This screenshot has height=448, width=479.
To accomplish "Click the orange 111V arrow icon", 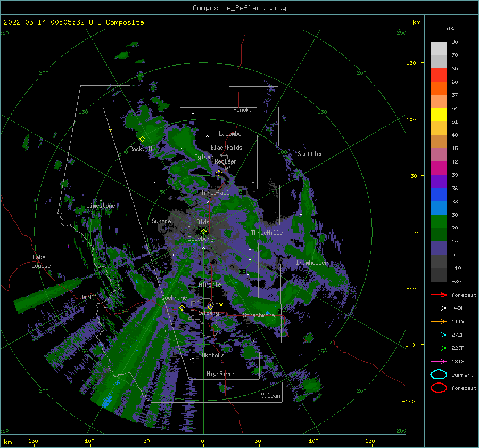I will (439, 321).
